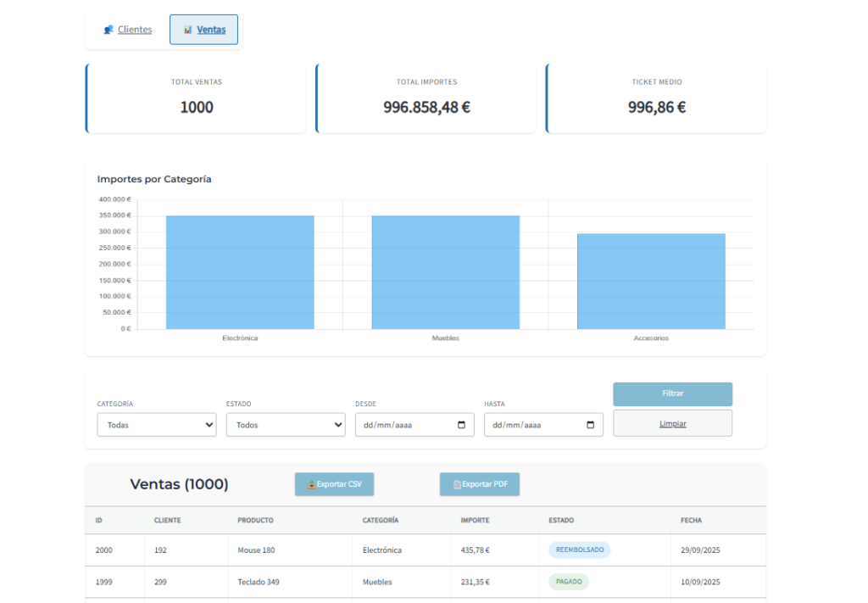Click the Electrónica bar in the chart

pos(240,272)
